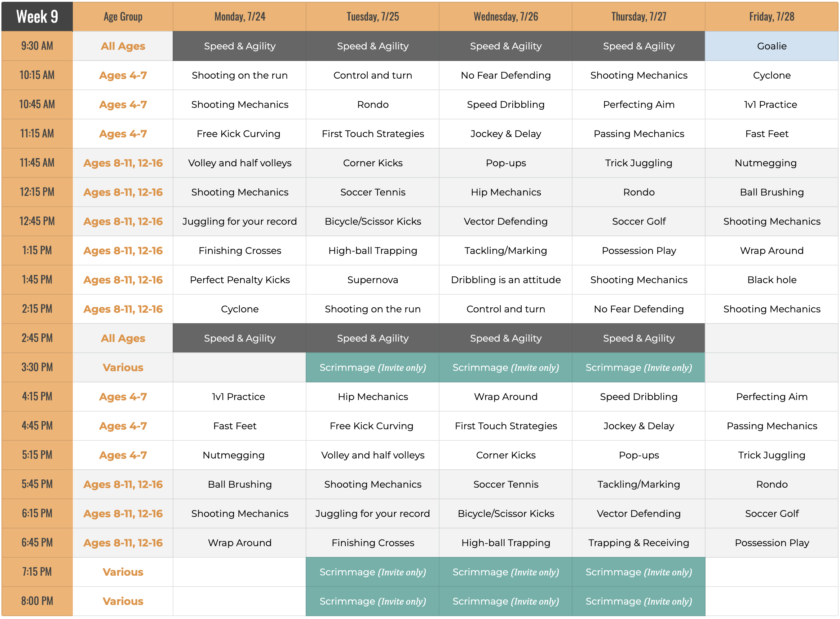Image resolution: width=840 pixels, height=619 pixels.
Task: Click the 8:00 PM Tuesday Scrimmage cell
Action: (373, 601)
